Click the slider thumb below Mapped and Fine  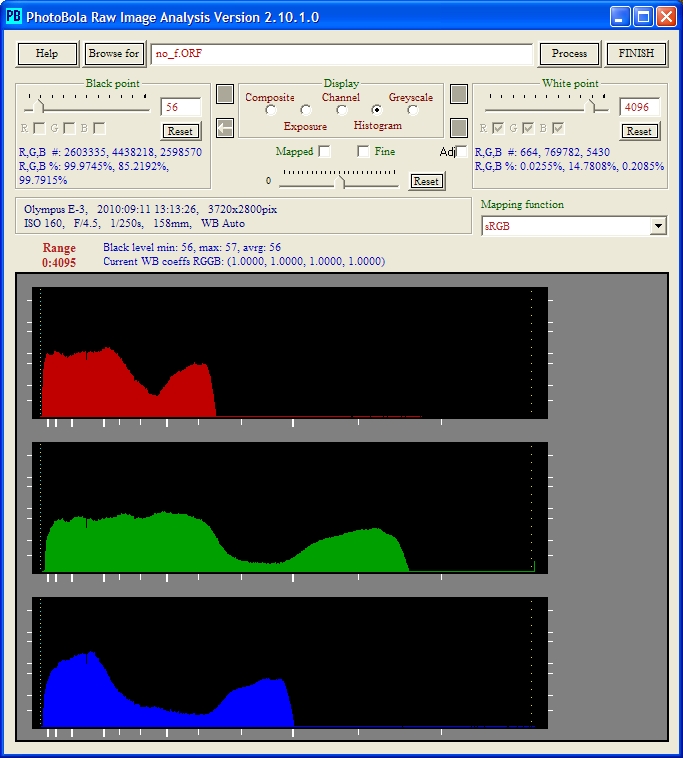(x=341, y=181)
